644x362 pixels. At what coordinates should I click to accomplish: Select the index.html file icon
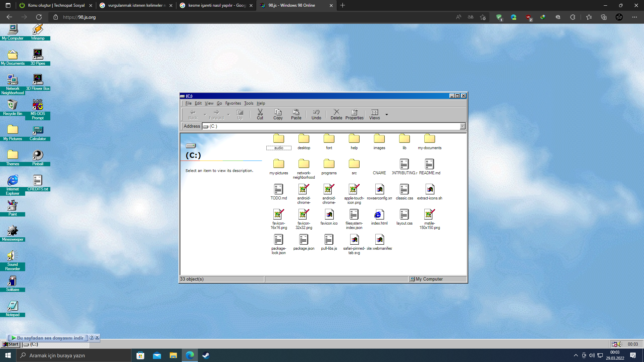click(x=379, y=215)
